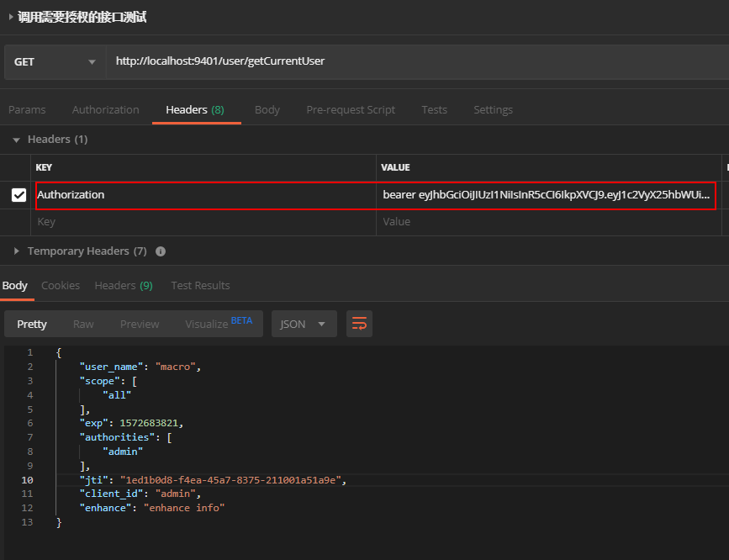Select the Pre-request Script tab
Screen dimensions: 729x560
[x=351, y=110]
